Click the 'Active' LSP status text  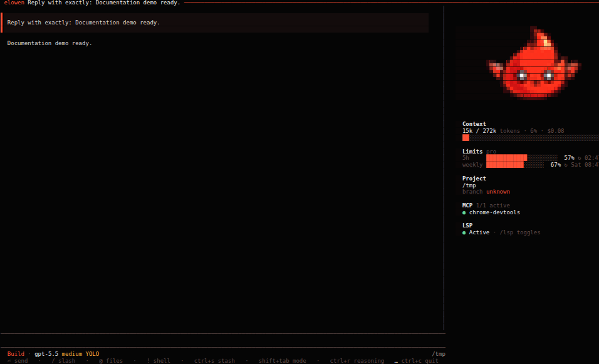click(479, 232)
